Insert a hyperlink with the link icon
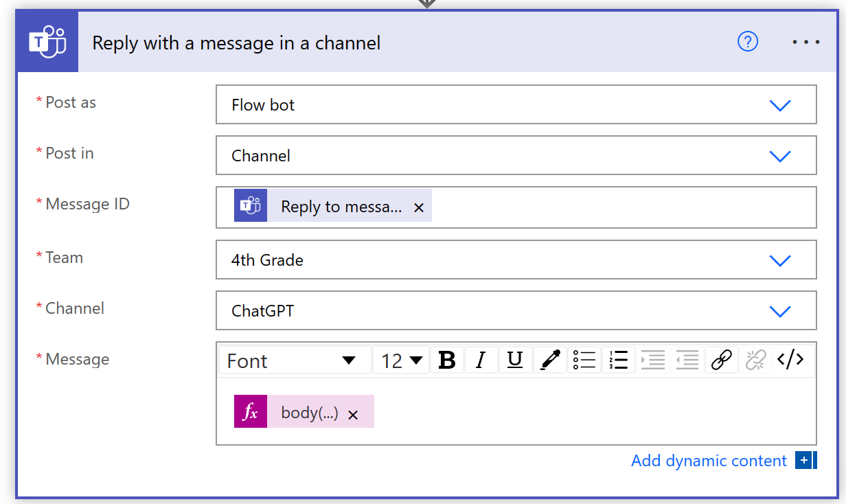The image size is (846, 504). [722, 360]
